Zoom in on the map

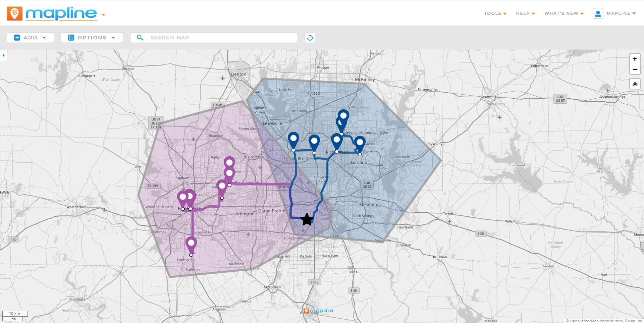pos(635,59)
